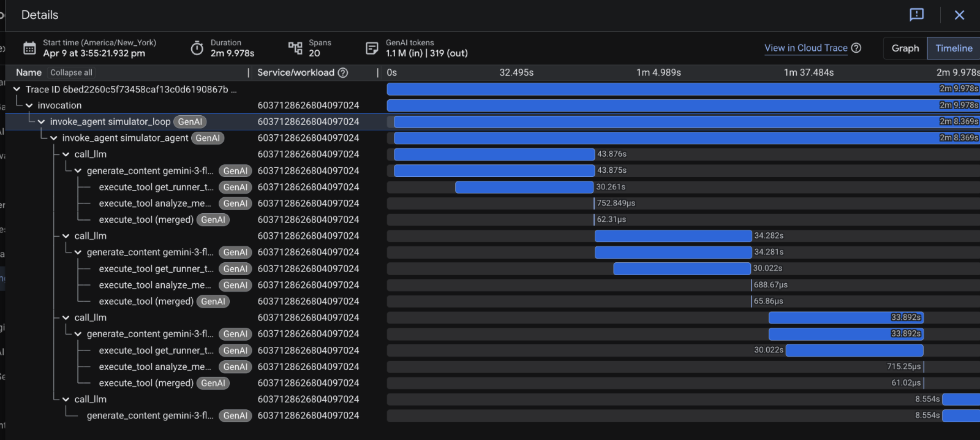Collapse the invoke_agent simulator_agent span
This screenshot has height=440, width=980.
coord(54,138)
